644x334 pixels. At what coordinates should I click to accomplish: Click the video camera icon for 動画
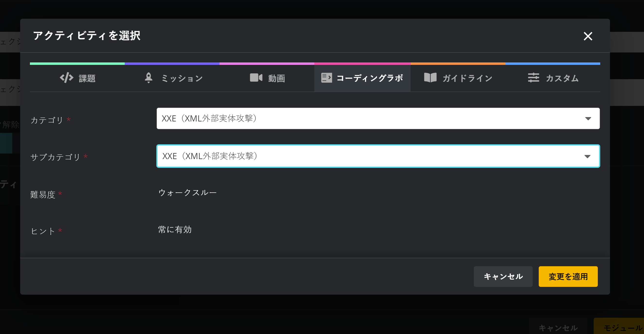(256, 77)
